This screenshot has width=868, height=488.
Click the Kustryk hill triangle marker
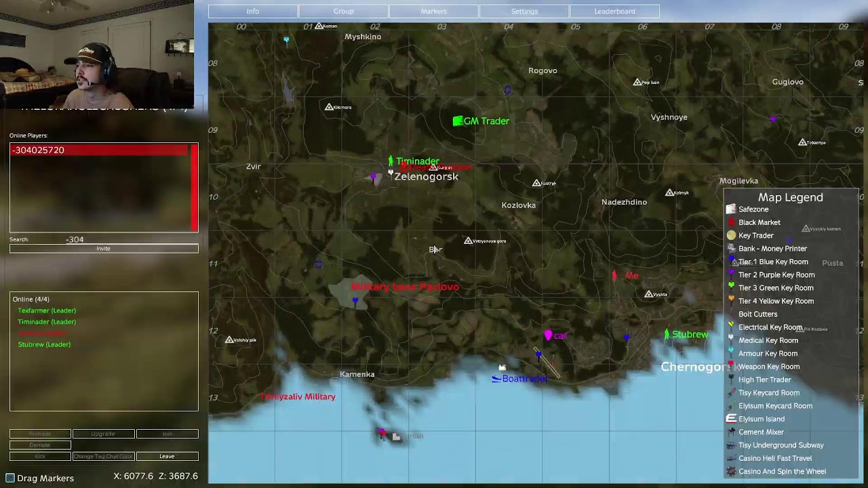536,183
